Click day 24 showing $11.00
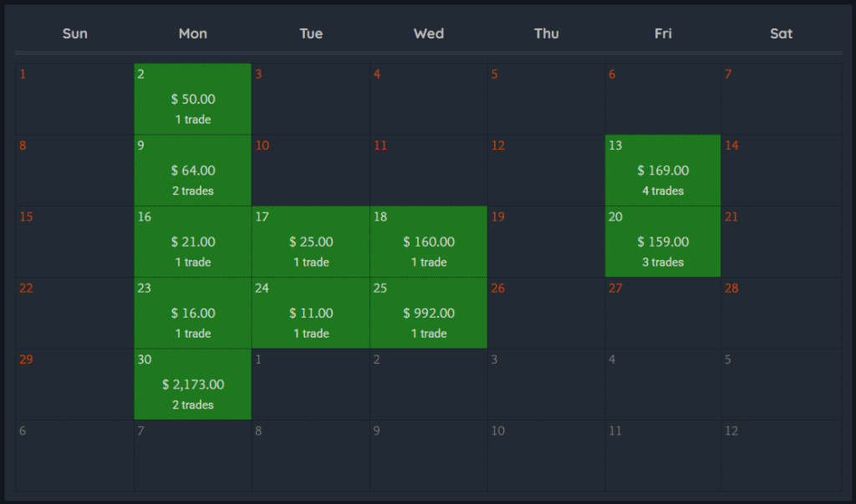 (x=310, y=313)
